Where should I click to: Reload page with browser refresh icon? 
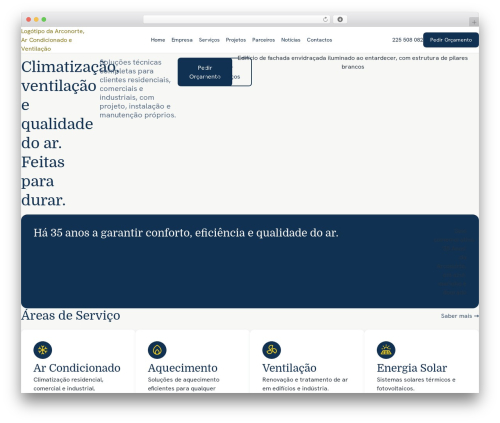coord(325,19)
